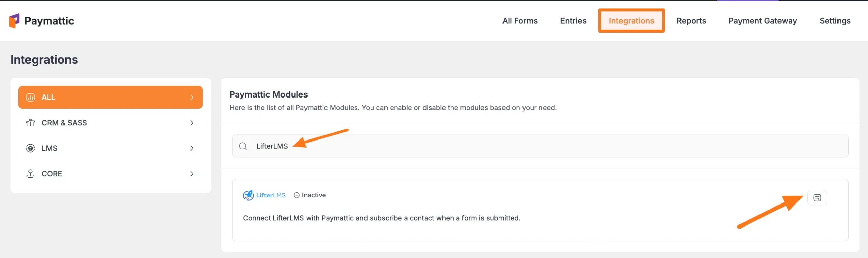
Task: Toggle the LifterLMS module activation button
Action: coord(817,198)
